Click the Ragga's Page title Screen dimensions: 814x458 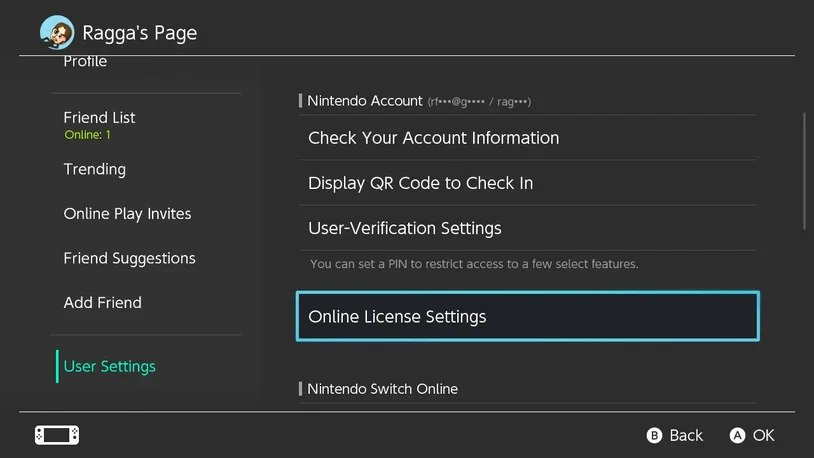point(140,33)
